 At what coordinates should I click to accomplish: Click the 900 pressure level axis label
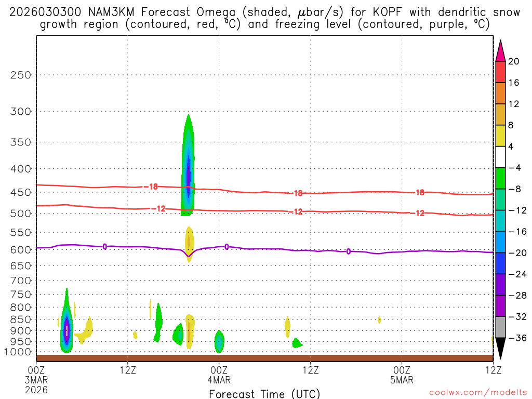point(21,331)
